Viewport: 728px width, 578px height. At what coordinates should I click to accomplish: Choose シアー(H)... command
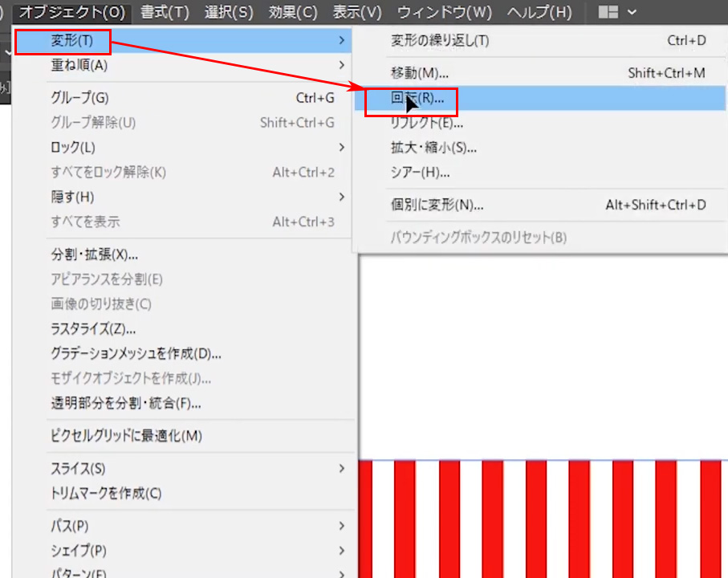click(x=540, y=173)
